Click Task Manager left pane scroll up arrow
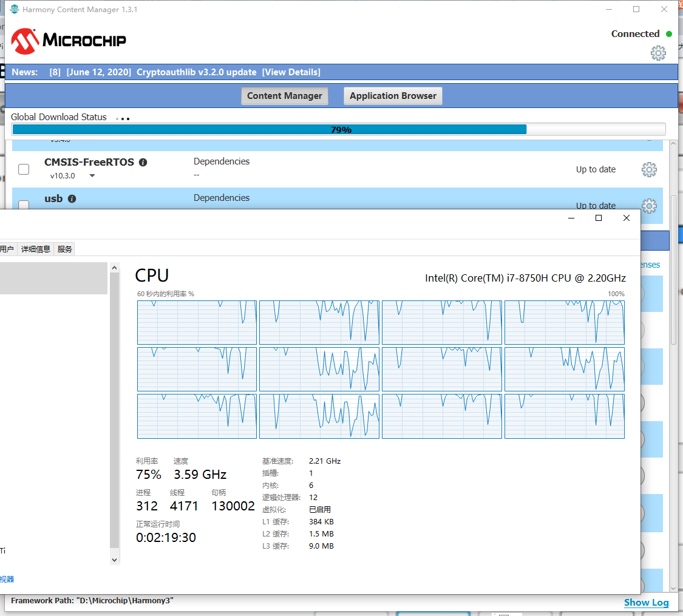This screenshot has width=683, height=616. (115, 268)
